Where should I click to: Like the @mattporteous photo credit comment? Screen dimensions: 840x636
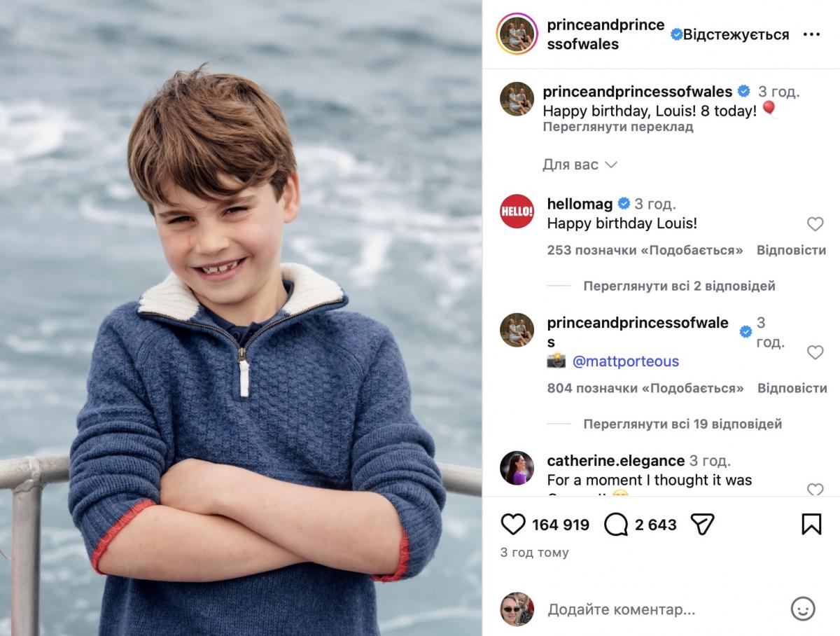tap(815, 352)
